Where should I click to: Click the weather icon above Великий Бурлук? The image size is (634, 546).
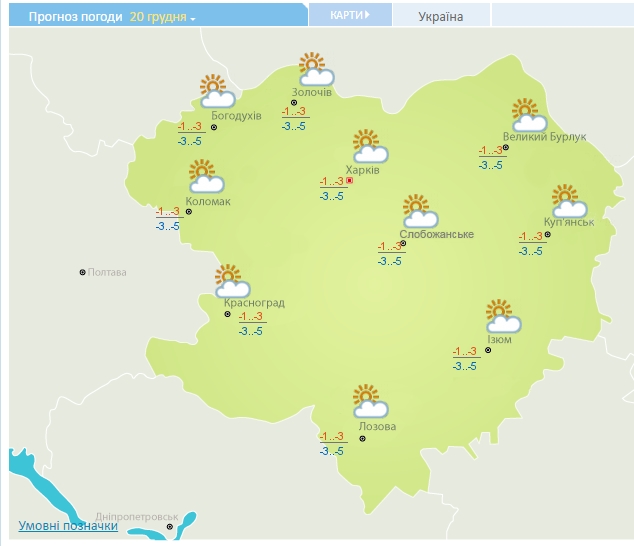(x=529, y=115)
